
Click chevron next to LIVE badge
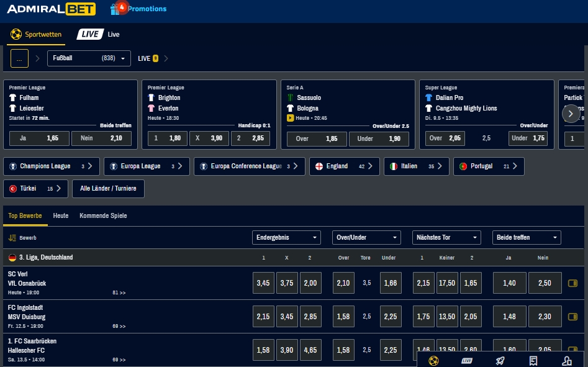tap(166, 58)
